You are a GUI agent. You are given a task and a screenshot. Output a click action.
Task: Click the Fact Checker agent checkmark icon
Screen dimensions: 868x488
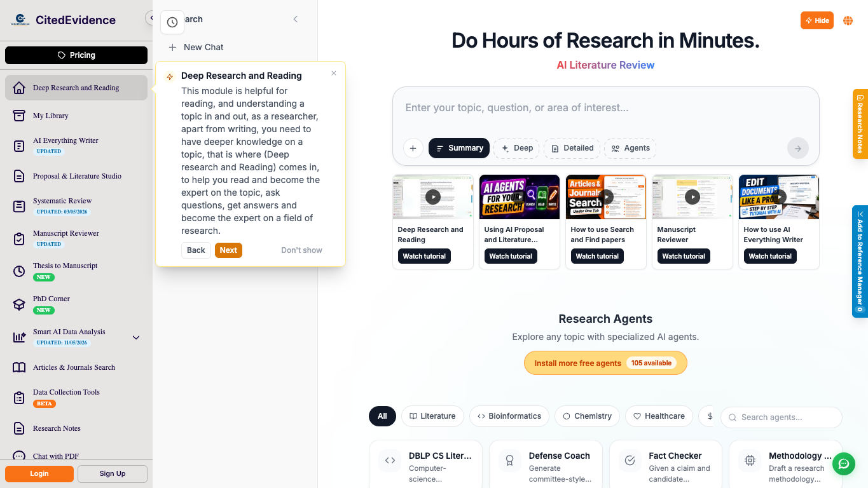click(x=630, y=461)
